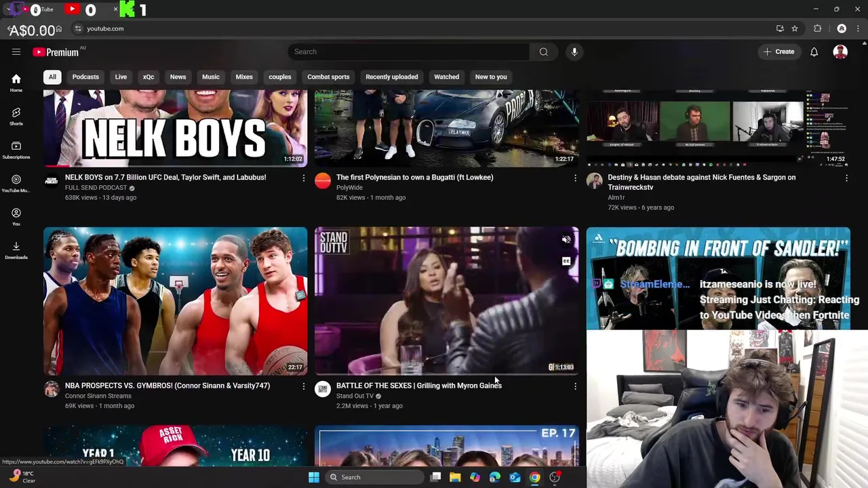Image resolution: width=868 pixels, height=488 pixels.
Task: Open Outlook from the taskbar
Action: click(x=515, y=477)
